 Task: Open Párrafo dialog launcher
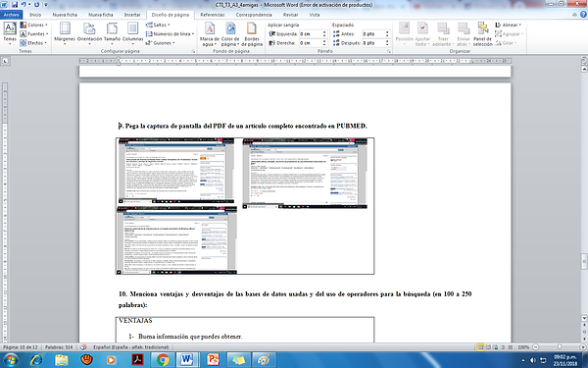(x=389, y=51)
